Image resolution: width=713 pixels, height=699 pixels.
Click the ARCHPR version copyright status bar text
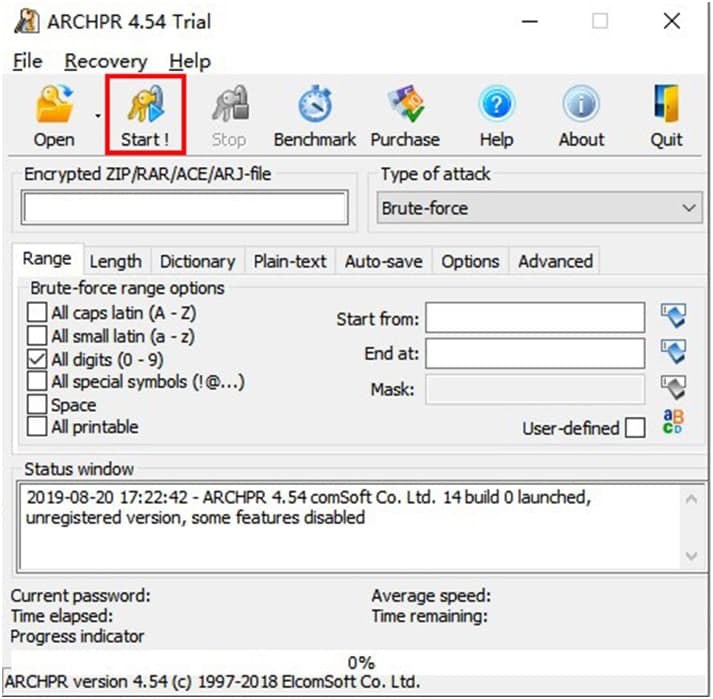click(x=212, y=682)
